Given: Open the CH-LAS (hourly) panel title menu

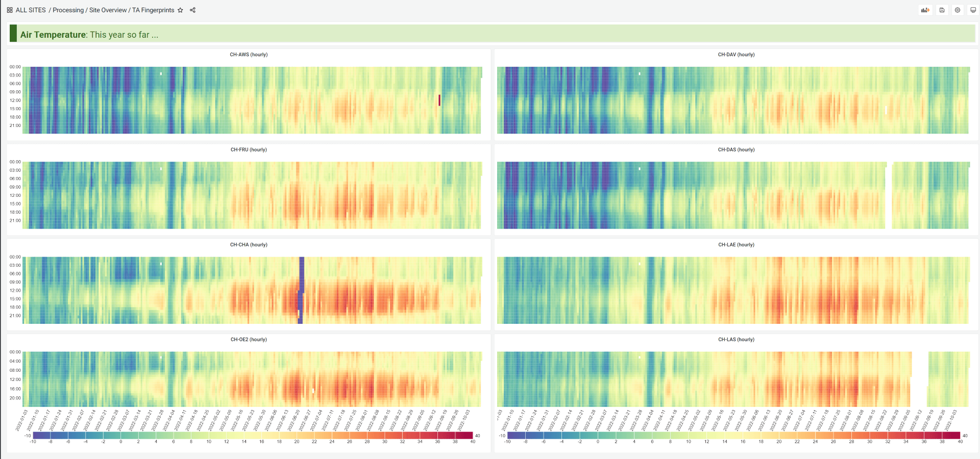Looking at the screenshot, I should coord(736,340).
